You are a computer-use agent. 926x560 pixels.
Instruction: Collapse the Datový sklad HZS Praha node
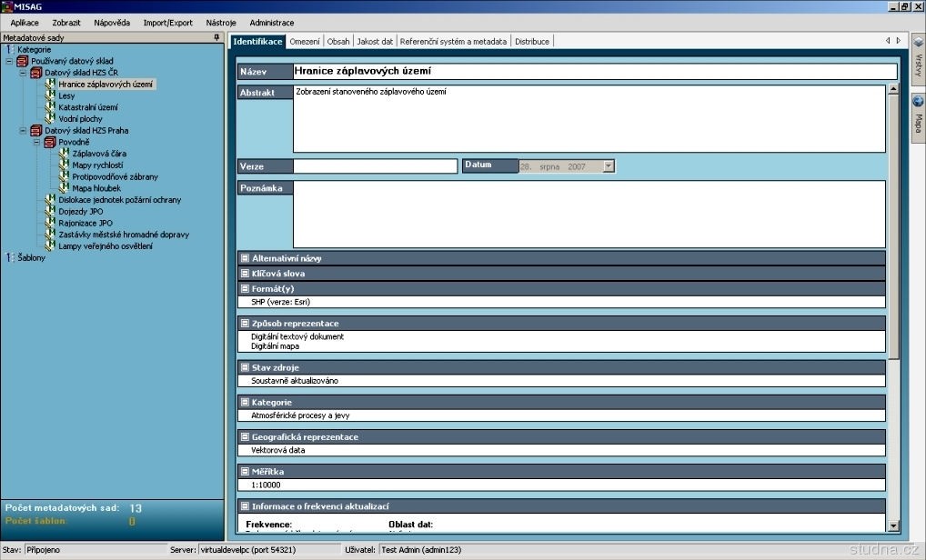click(23, 130)
